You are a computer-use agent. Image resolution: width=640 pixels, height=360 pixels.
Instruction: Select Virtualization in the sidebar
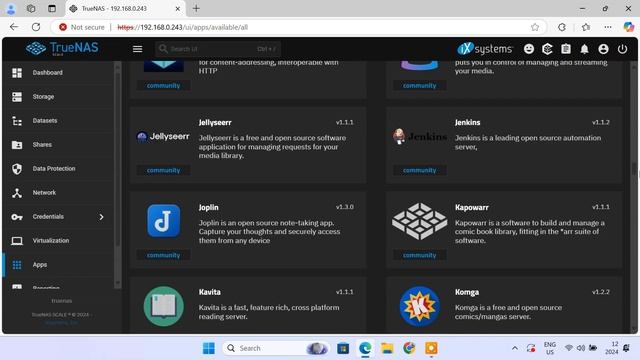coord(51,241)
